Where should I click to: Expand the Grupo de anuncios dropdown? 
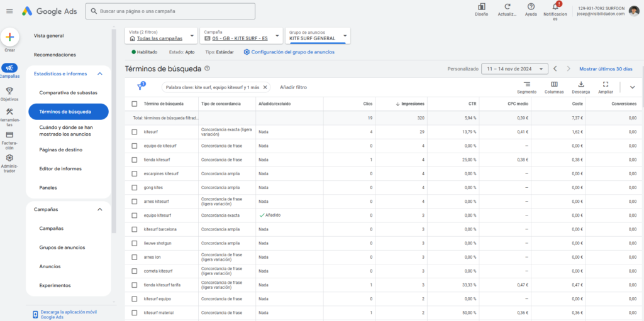click(318, 36)
